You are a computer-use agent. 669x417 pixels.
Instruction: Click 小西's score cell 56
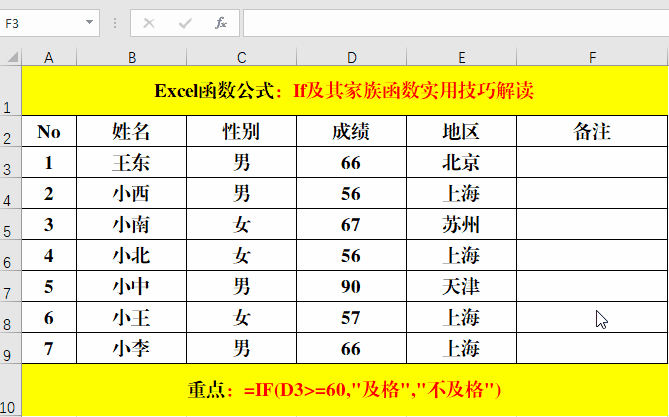pyautogui.click(x=352, y=193)
